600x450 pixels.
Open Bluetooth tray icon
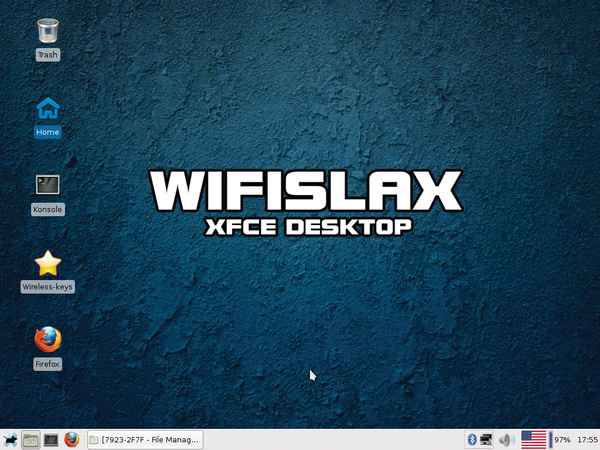pyautogui.click(x=472, y=440)
